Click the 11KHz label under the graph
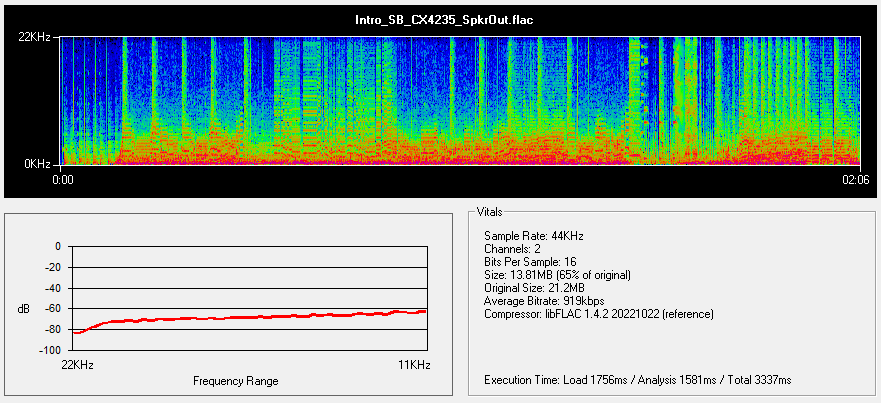881x403 pixels. point(414,366)
